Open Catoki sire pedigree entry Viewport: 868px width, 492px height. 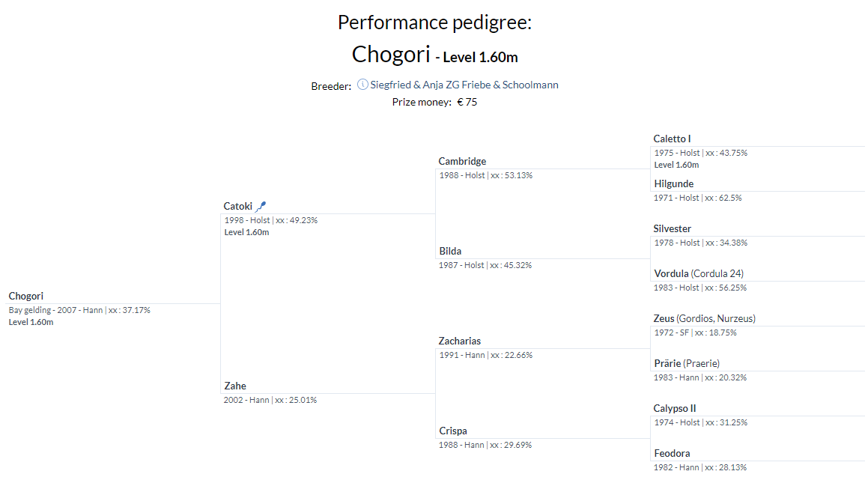[x=237, y=207]
